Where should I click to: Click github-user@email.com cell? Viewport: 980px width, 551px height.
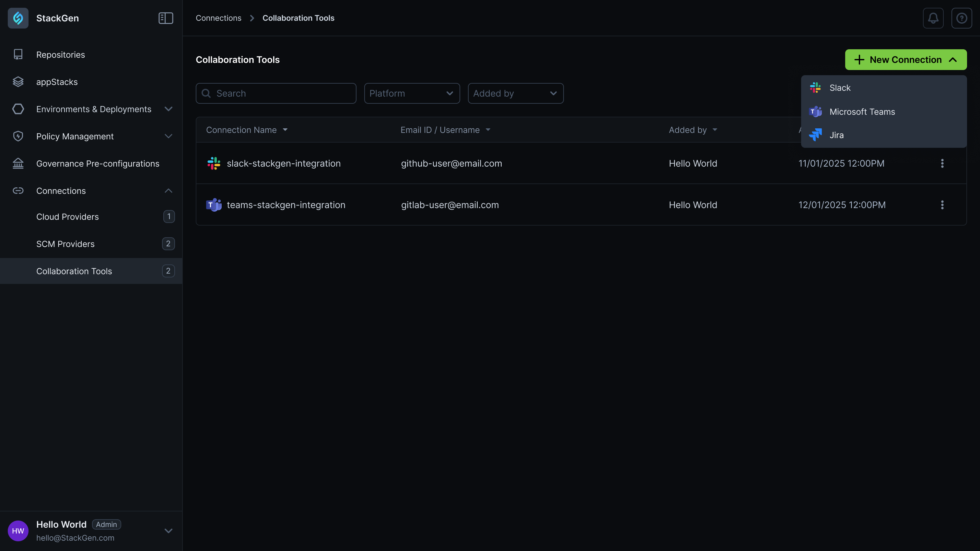(x=451, y=163)
